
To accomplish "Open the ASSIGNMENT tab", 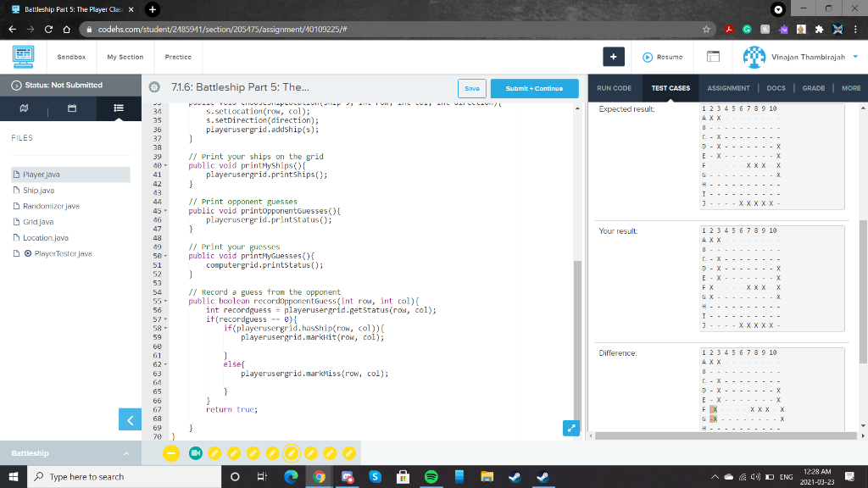I will click(728, 88).
